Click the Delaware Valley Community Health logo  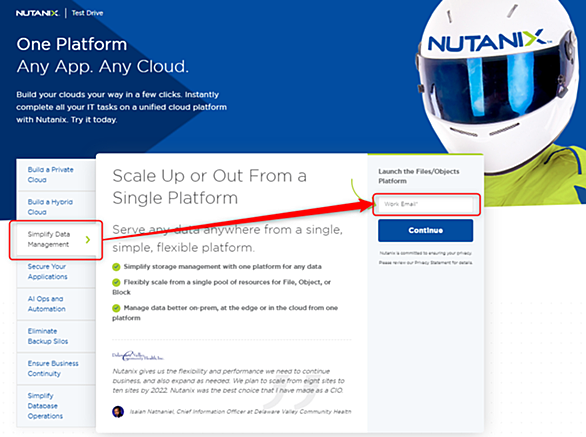point(138,356)
